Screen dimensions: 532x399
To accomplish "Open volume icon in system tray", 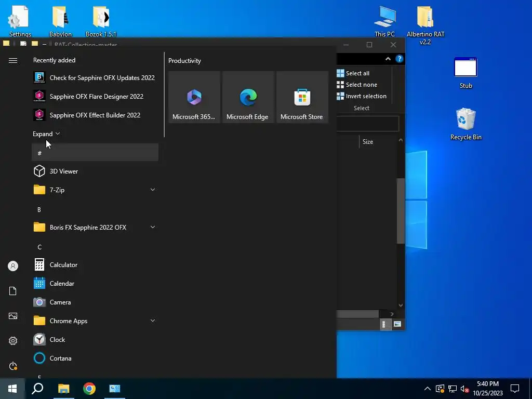I will [x=464, y=389].
